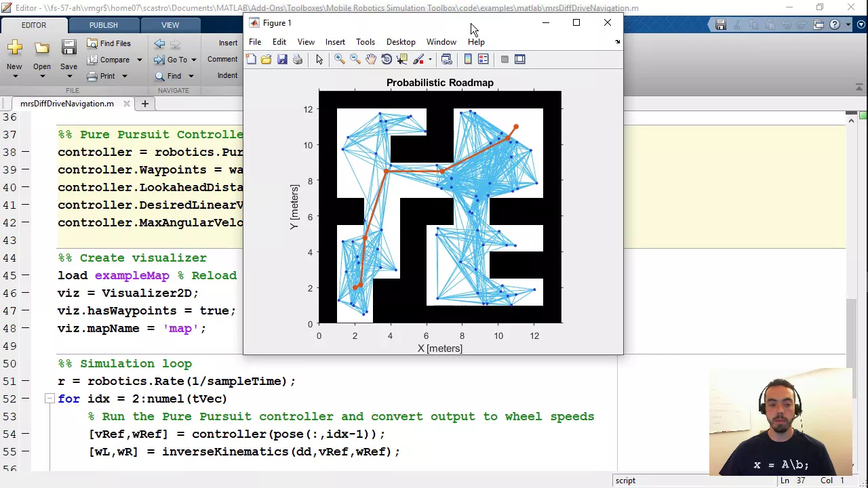Click Open File icon in Figure 1 toolbar
Screen dimensions: 868x488
click(266, 60)
